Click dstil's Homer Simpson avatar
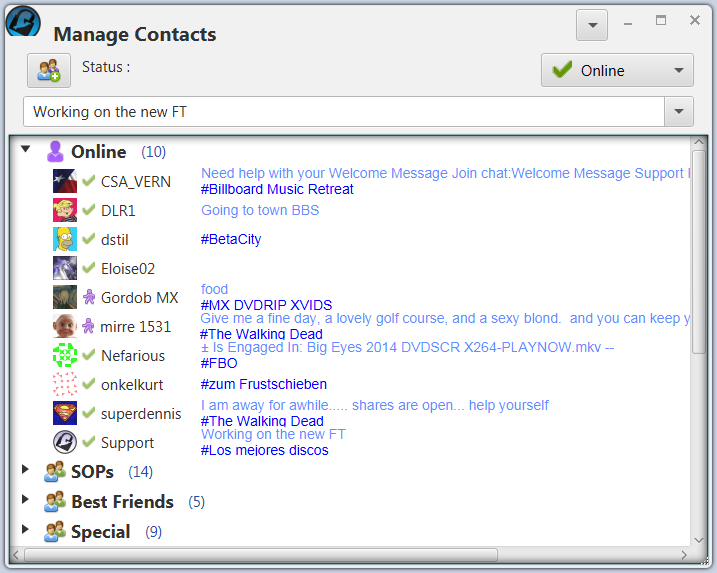The width and height of the screenshot is (717, 573). 65,239
